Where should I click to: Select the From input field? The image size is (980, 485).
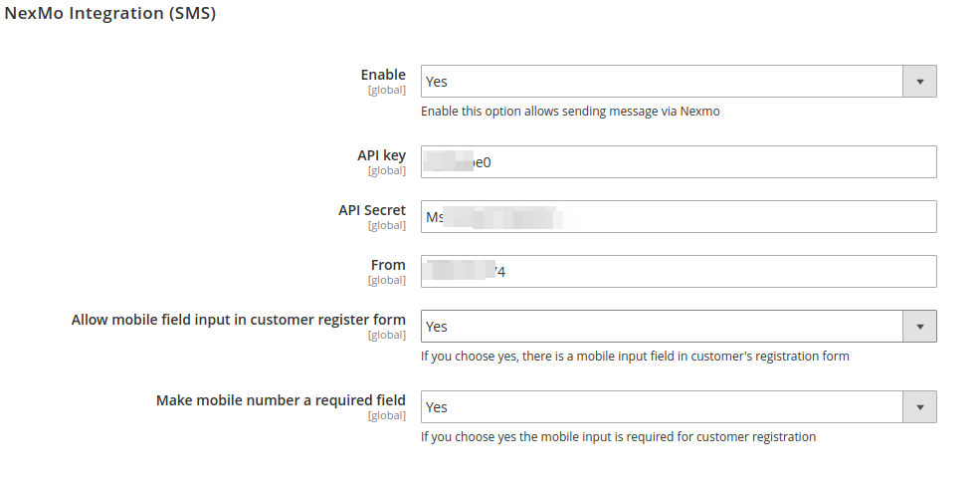point(679,272)
